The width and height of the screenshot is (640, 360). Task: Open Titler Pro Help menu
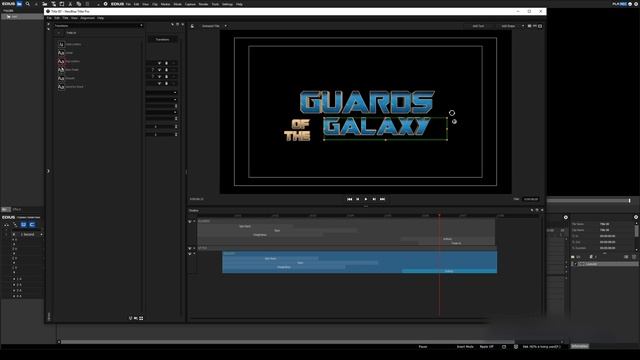click(100, 18)
